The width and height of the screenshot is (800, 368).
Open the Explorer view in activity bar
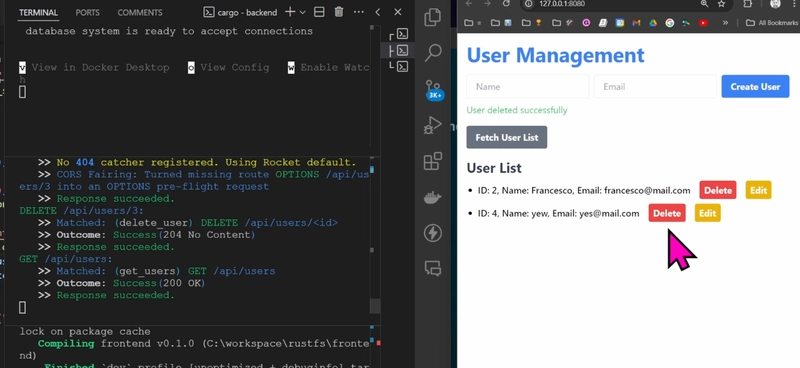pyautogui.click(x=433, y=17)
